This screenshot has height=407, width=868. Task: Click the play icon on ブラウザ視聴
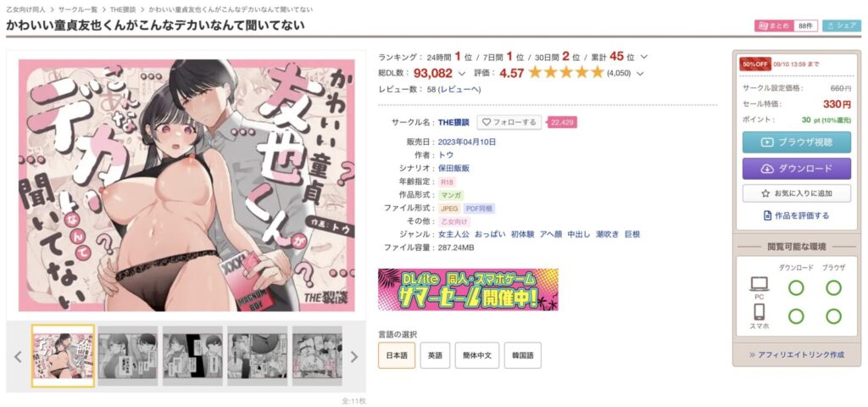tap(767, 142)
